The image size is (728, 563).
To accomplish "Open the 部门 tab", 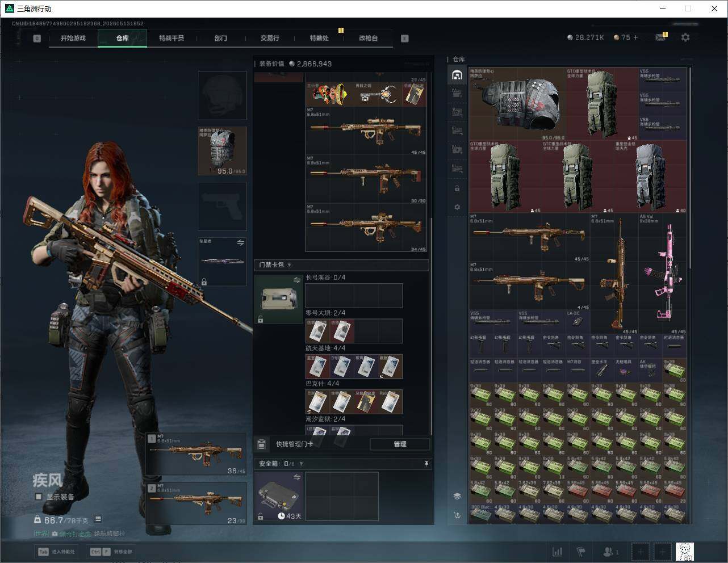I will (x=221, y=38).
